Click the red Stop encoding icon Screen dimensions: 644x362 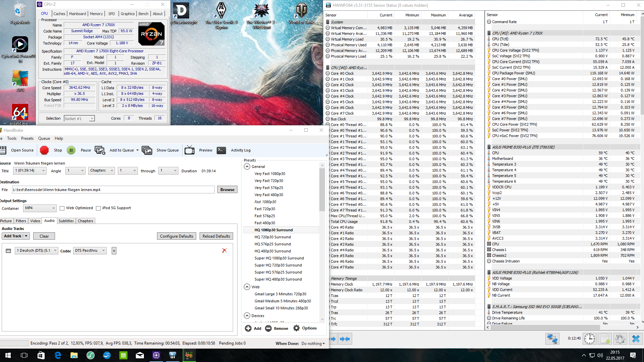[x=44, y=150]
